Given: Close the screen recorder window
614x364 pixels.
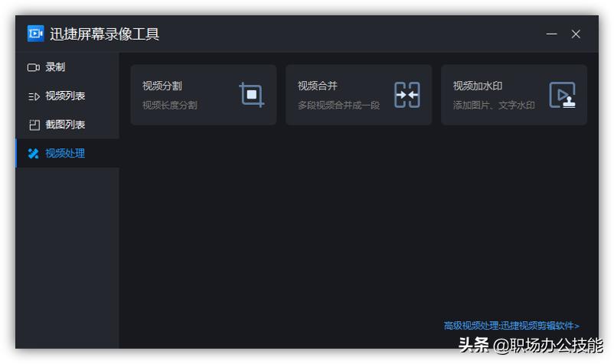Looking at the screenshot, I should point(576,34).
